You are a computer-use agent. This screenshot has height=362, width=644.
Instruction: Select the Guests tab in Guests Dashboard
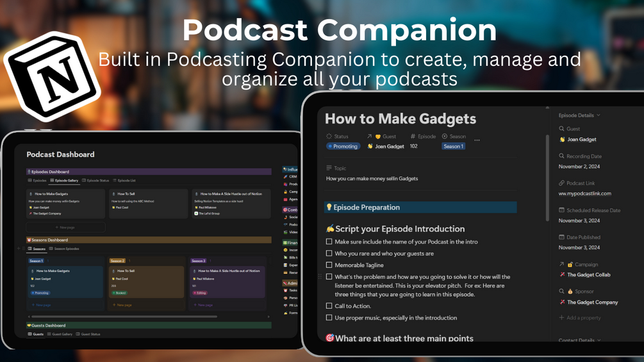(36, 334)
